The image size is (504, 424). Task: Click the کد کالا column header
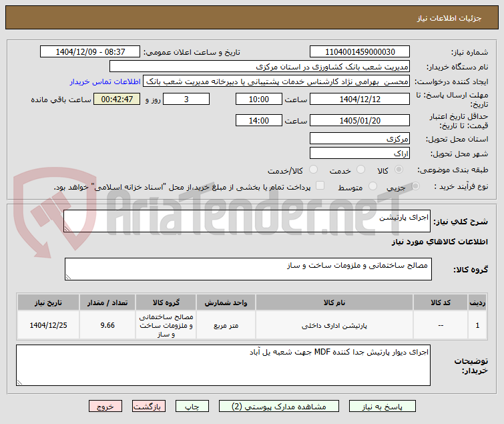point(441,302)
